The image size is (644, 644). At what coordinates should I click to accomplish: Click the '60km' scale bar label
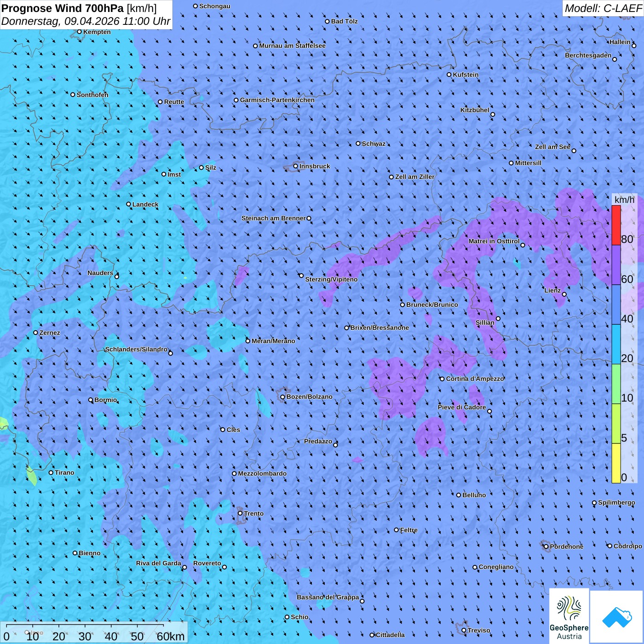171,637
